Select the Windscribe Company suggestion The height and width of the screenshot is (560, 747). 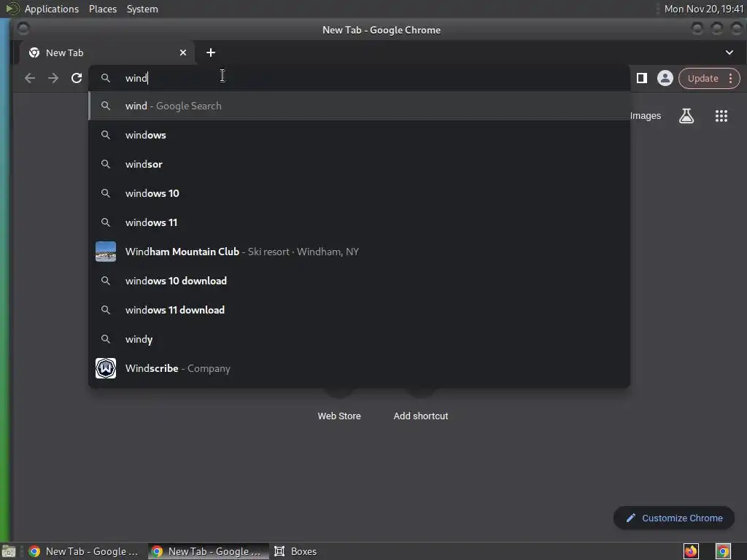coord(360,368)
